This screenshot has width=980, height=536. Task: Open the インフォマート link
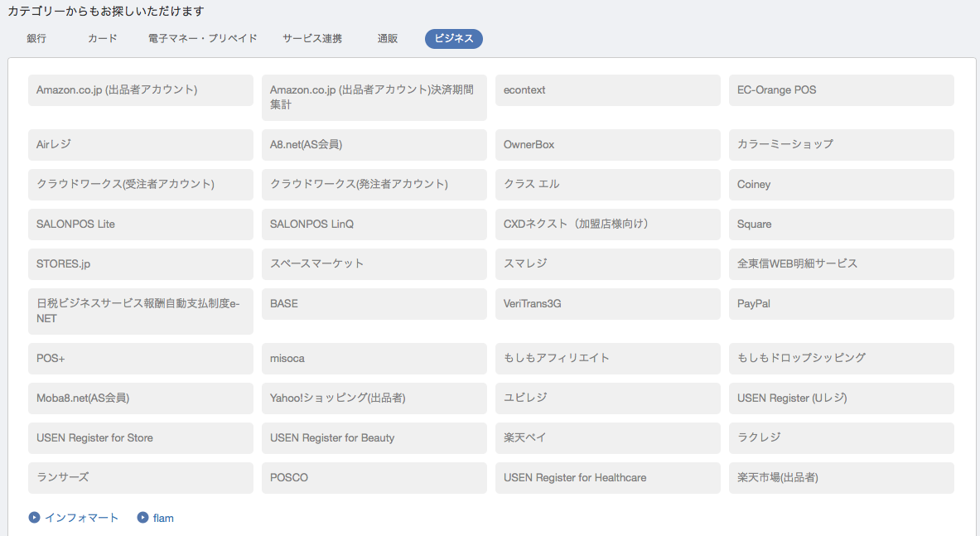[81, 518]
